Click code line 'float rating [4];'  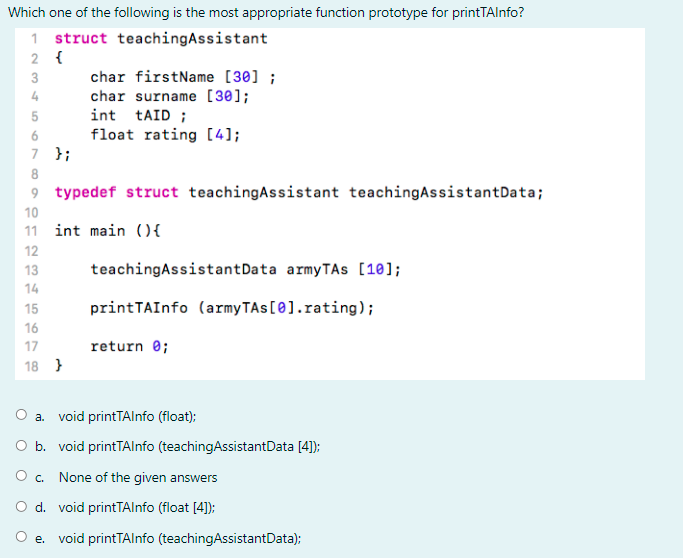(165, 135)
